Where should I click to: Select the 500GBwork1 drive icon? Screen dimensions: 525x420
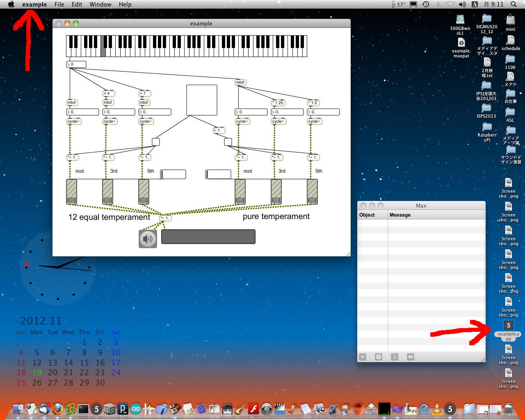coord(460,25)
